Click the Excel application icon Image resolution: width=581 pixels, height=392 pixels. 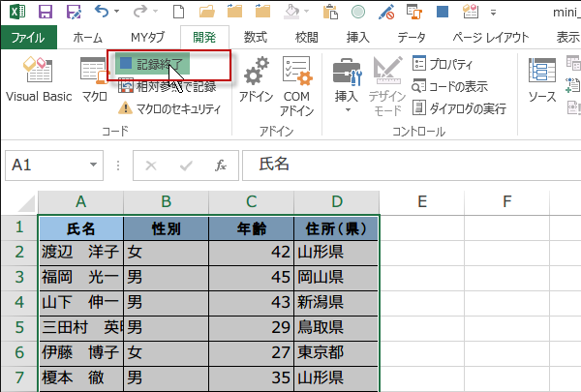[17, 12]
